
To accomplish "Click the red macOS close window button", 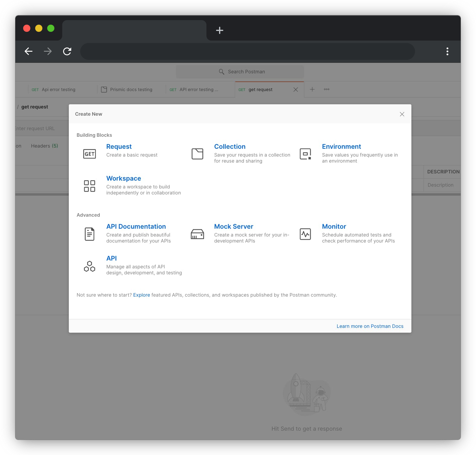I will pyautogui.click(x=27, y=28).
